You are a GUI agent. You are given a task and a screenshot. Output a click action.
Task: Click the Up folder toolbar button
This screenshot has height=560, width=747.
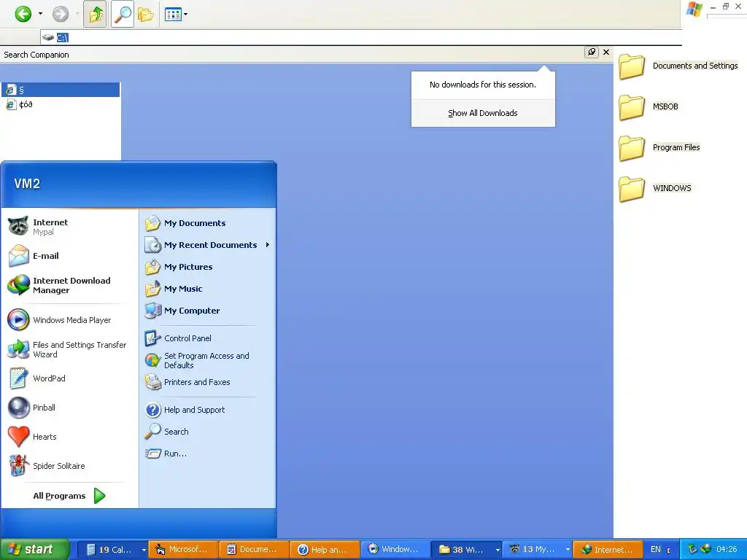pyautogui.click(x=96, y=15)
